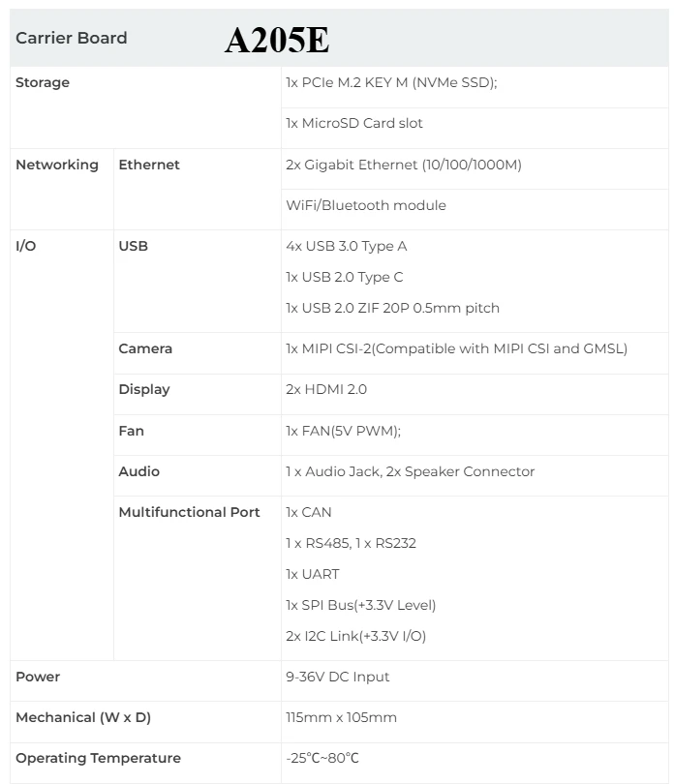
Task: Click the PCIe M.2 KEY M entry
Action: point(391,82)
